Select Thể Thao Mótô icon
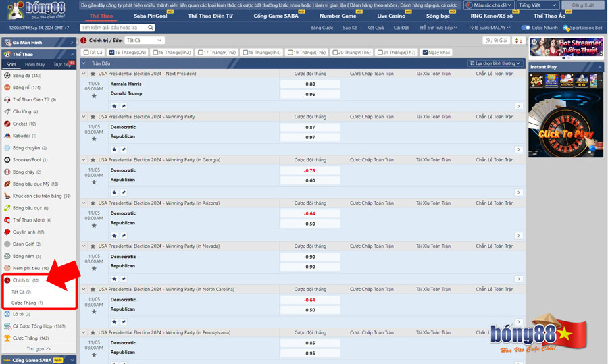Image resolution: width=608 pixels, height=364 pixels. (7, 219)
